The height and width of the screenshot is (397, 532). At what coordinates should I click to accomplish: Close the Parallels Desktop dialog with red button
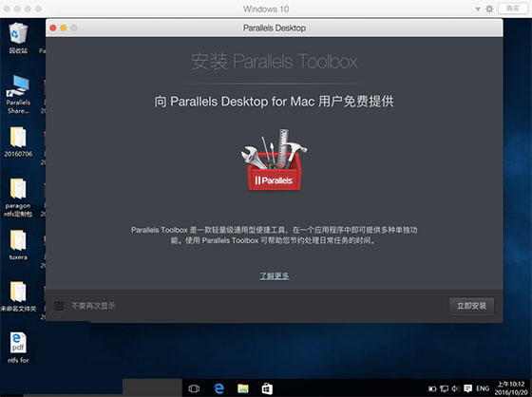pos(53,28)
